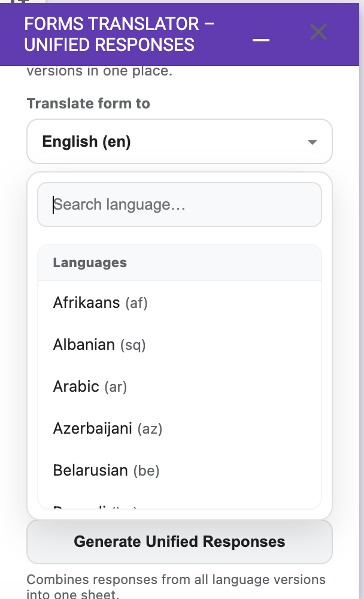Select Afrikaans (af) from the language list
The height and width of the screenshot is (599, 364).
coord(100,302)
